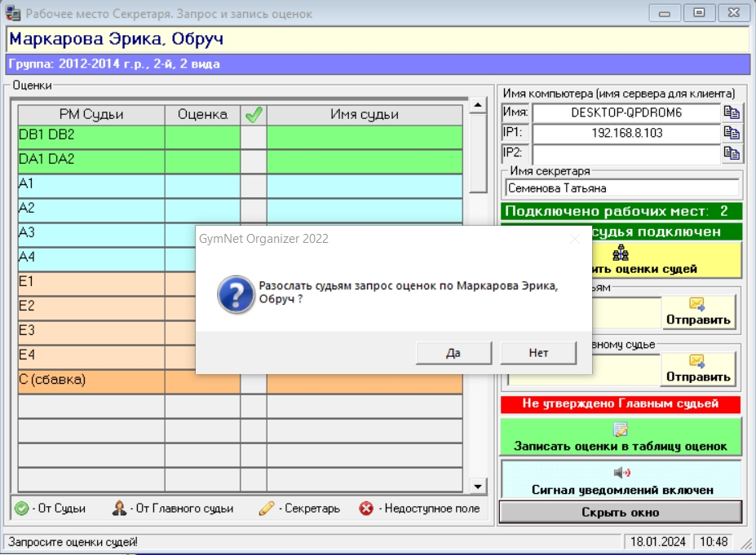
Task: Click the copy icon next to IP2 field
Action: [732, 153]
